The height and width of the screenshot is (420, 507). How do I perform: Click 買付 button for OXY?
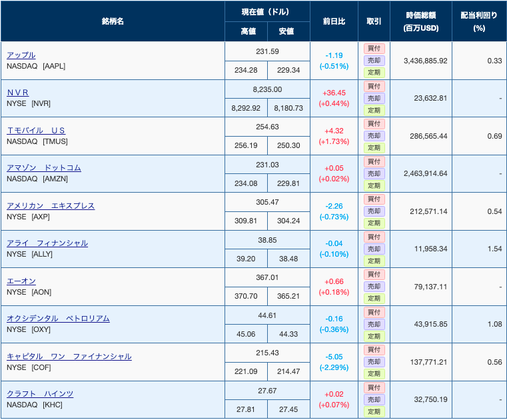(x=374, y=313)
